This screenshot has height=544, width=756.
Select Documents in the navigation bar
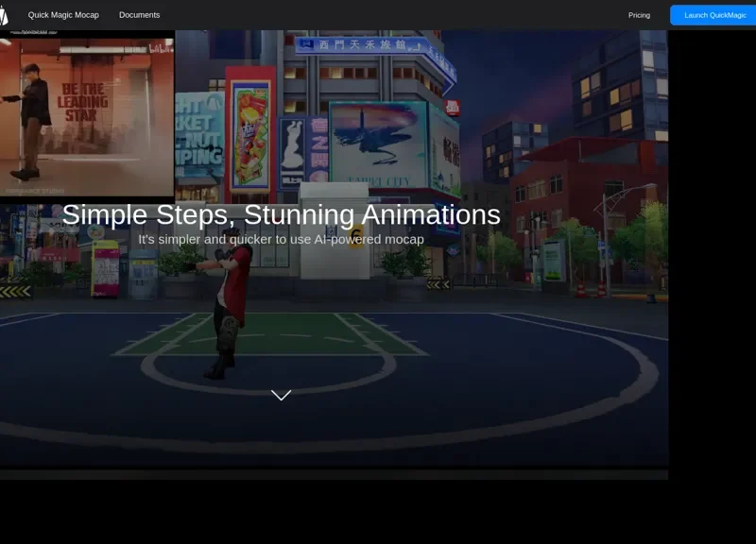pos(139,14)
